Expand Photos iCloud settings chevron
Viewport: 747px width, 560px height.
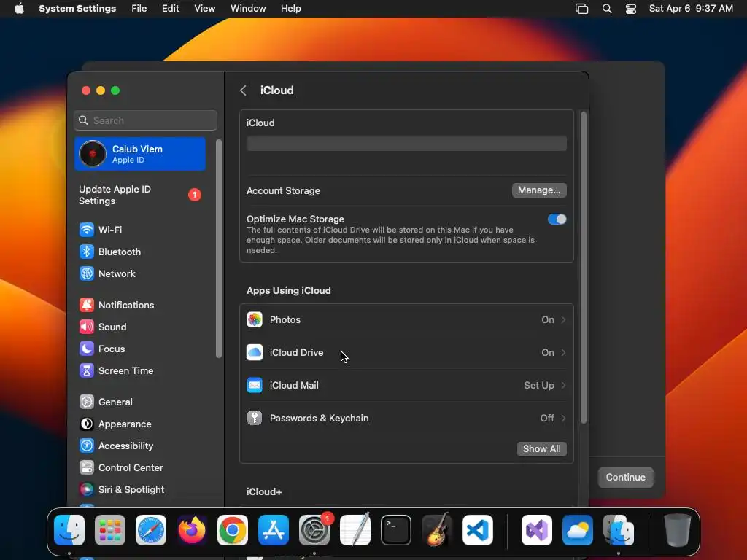coord(564,319)
